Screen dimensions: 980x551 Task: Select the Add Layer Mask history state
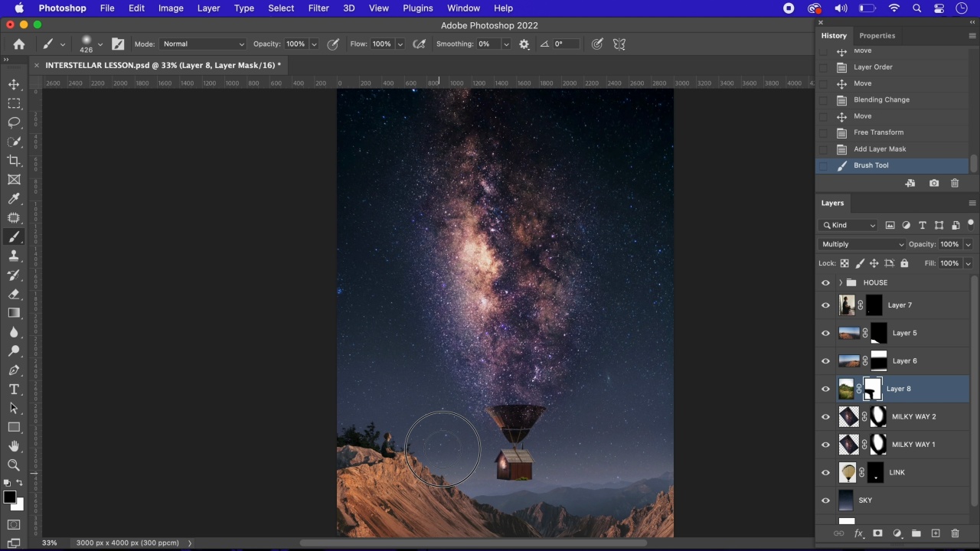[x=880, y=149]
